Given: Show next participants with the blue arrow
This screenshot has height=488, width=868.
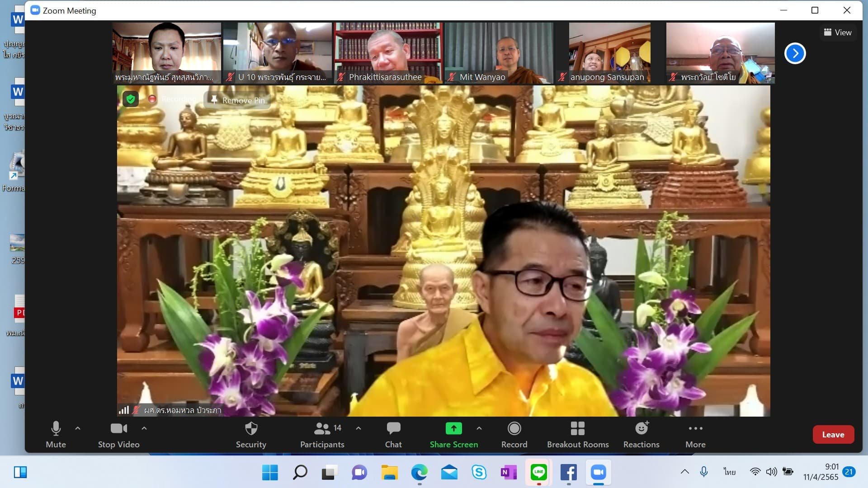Looking at the screenshot, I should coord(795,53).
